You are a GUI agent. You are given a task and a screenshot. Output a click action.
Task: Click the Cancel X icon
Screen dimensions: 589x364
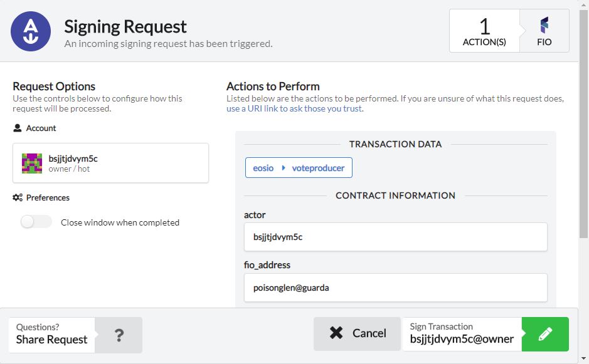[x=336, y=333]
